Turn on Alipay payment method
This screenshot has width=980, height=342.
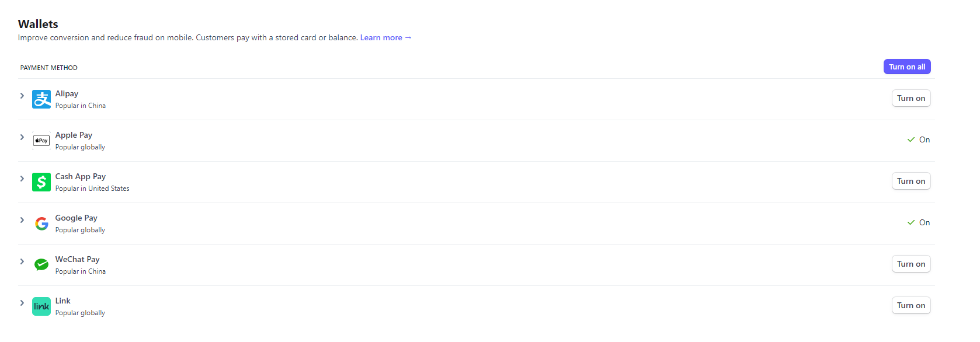point(911,99)
